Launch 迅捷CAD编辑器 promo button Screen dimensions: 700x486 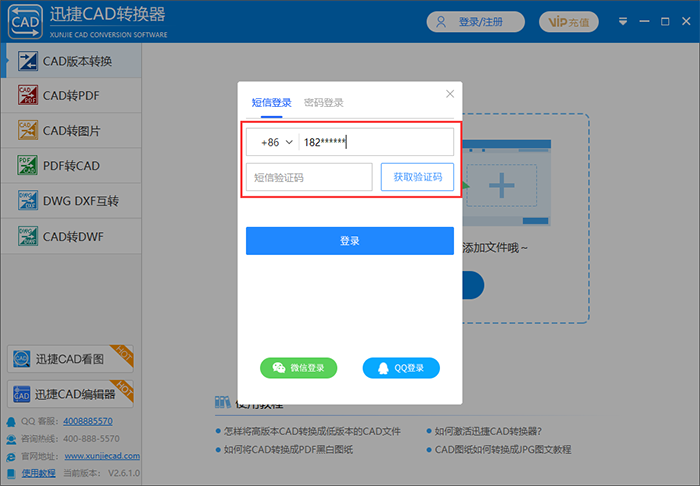pos(70,394)
